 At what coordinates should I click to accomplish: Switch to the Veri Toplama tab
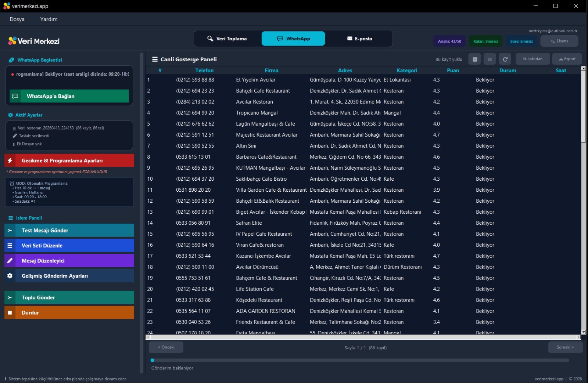tap(227, 39)
